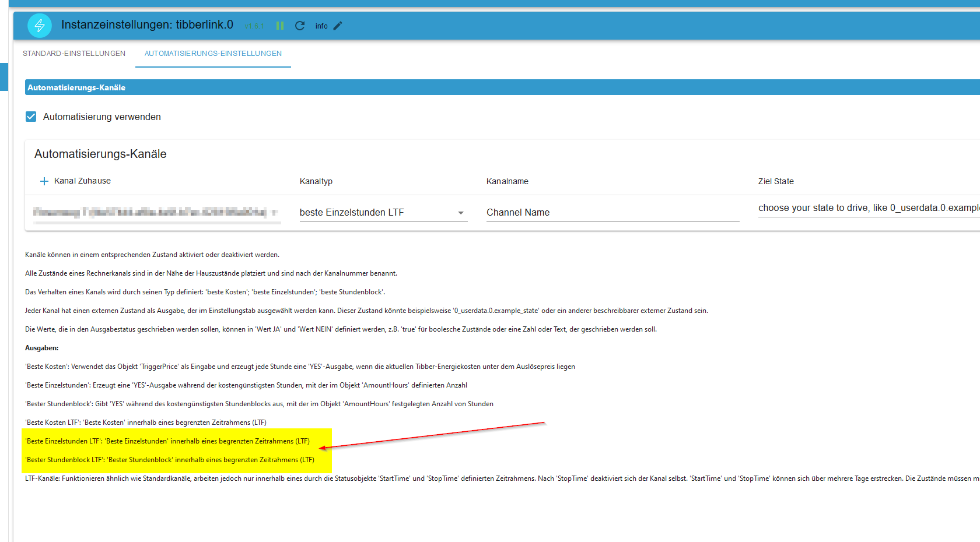Screen dimensions: 980x542
Task: Click the Kanalname column header
Action: click(x=508, y=181)
